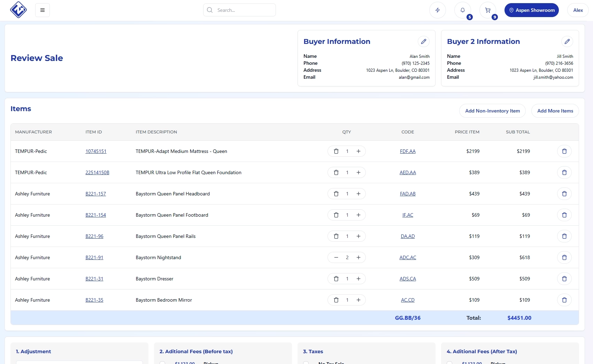Open item 10745151 details link
The width and height of the screenshot is (593, 364).
tap(95, 151)
